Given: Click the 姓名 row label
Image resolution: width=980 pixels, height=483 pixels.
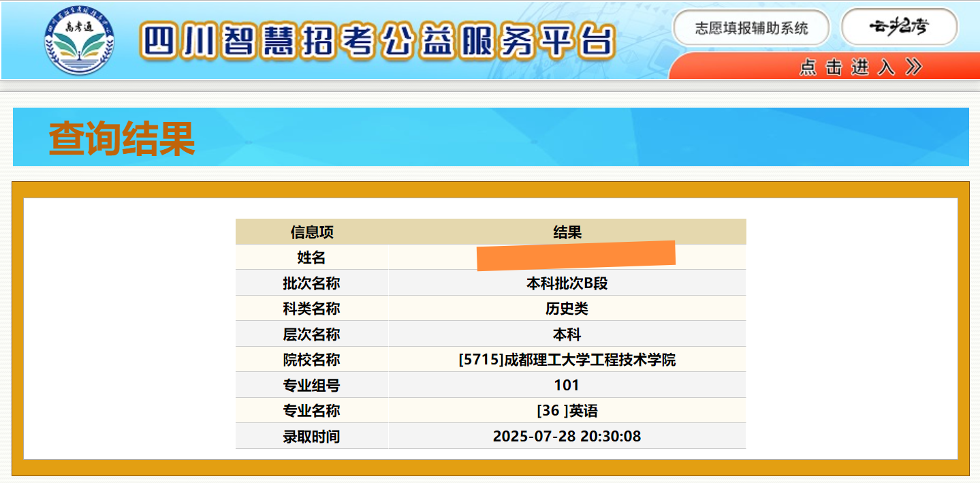Looking at the screenshot, I should 312,258.
